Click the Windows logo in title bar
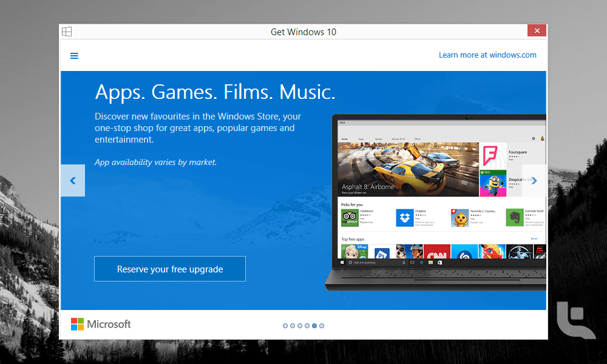This screenshot has width=607, height=364. click(x=67, y=32)
